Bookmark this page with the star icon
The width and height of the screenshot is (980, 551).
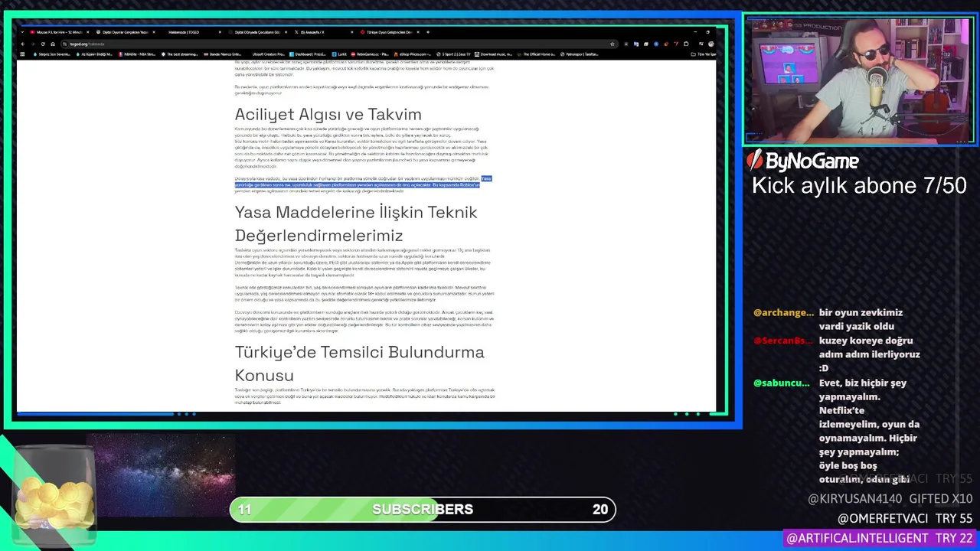(x=612, y=44)
